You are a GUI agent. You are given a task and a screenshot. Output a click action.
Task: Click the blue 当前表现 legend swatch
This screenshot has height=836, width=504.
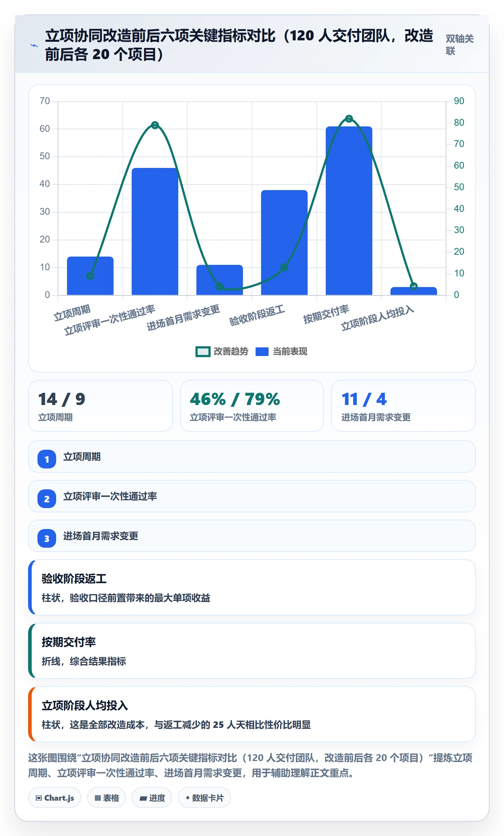tap(262, 352)
